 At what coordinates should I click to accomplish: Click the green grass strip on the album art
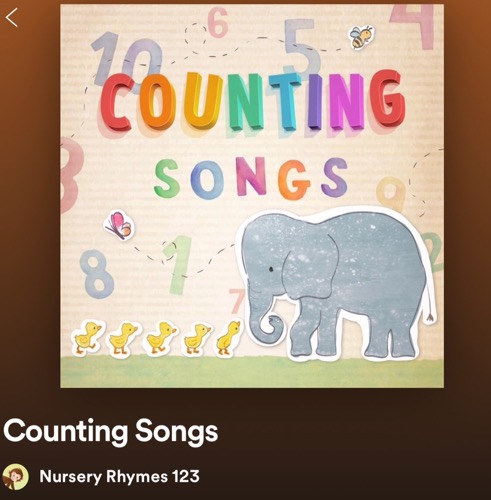252,372
